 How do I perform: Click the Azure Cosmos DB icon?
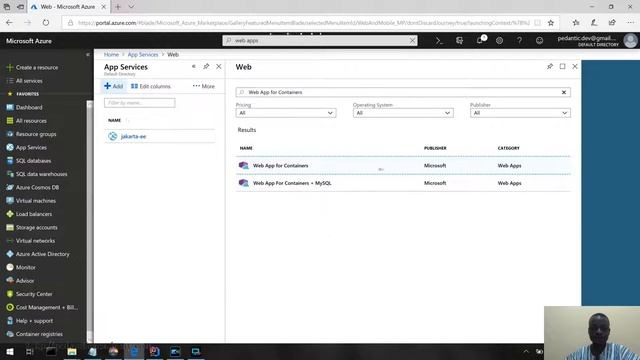click(10, 187)
